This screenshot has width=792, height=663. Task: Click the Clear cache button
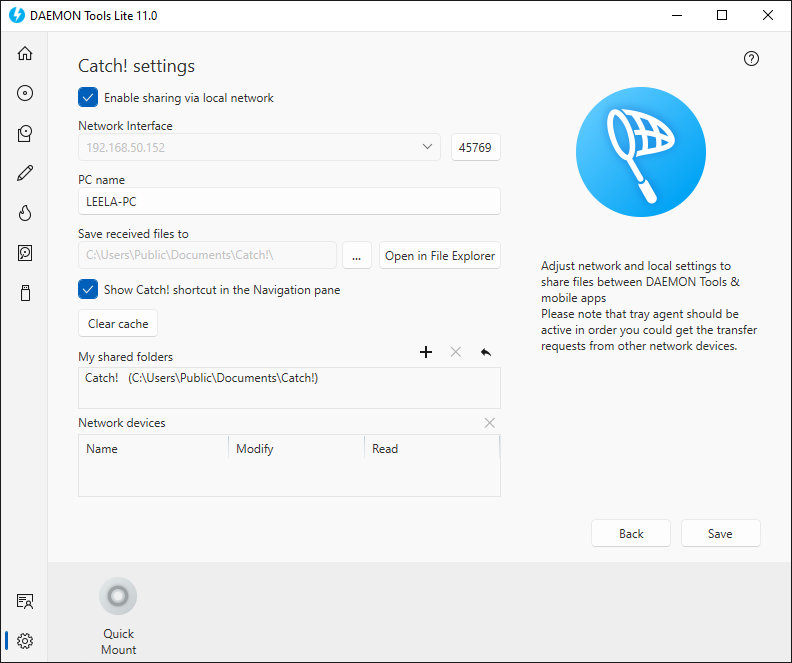(x=118, y=323)
